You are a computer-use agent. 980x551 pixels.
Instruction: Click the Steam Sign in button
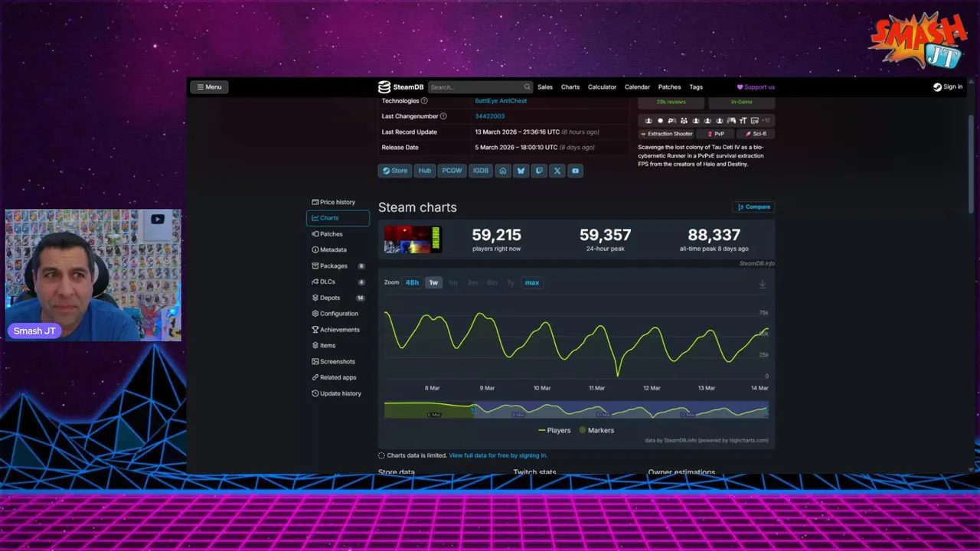tap(948, 86)
